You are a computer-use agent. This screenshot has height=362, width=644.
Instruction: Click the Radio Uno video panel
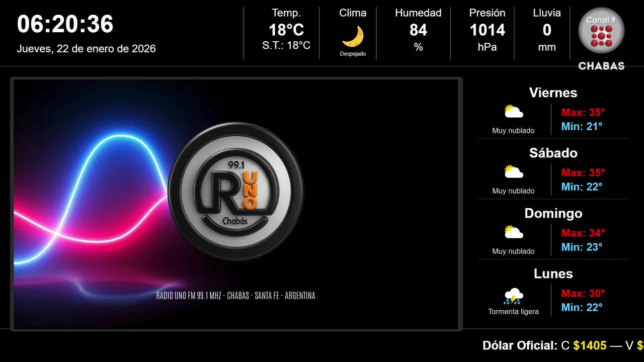pos(236,204)
